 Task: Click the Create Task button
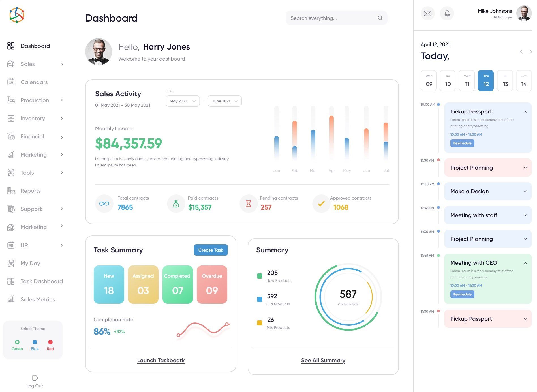[x=211, y=250]
